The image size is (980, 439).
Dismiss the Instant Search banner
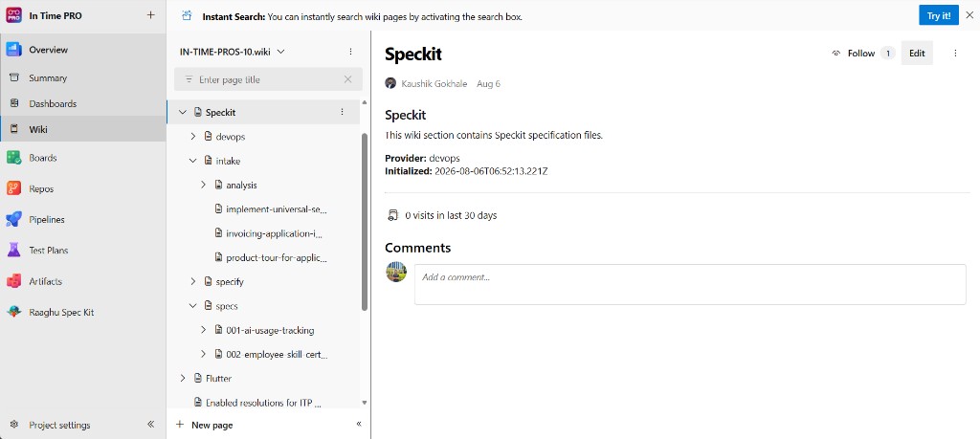point(969,15)
